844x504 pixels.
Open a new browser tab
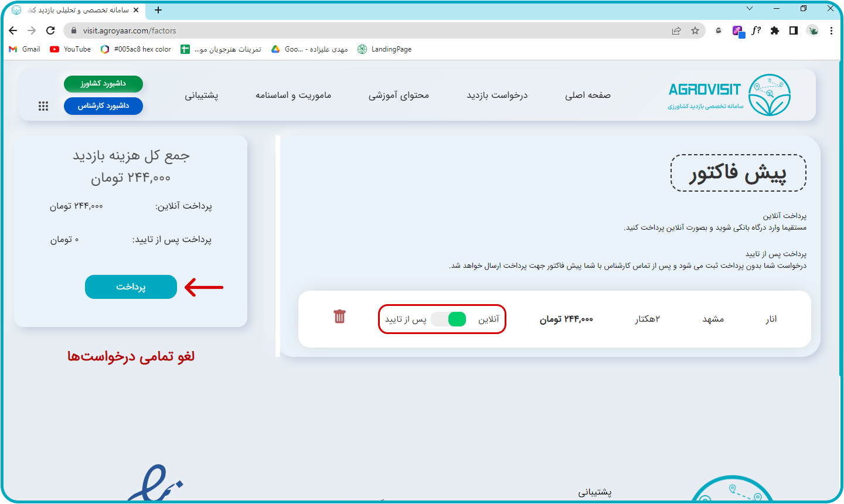coord(158,10)
